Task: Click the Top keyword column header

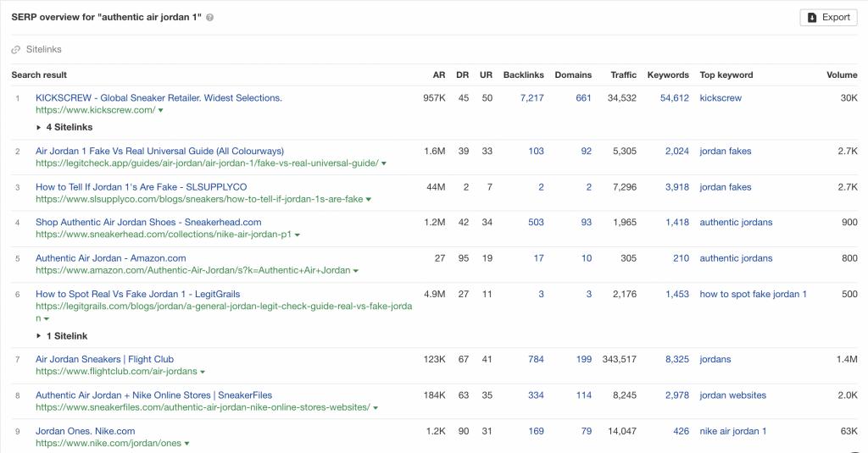Action: (726, 75)
